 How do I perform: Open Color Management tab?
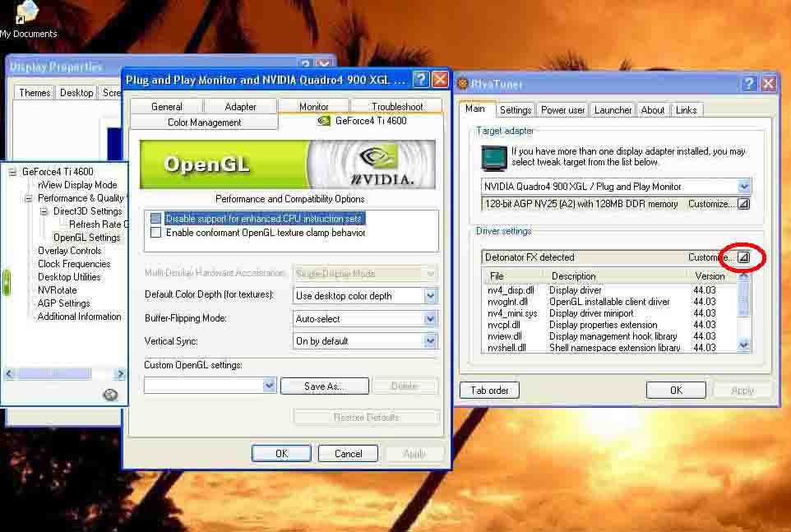204,122
